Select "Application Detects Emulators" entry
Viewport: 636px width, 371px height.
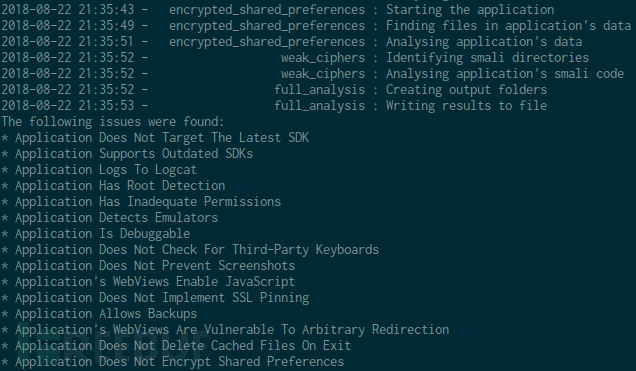pos(117,218)
